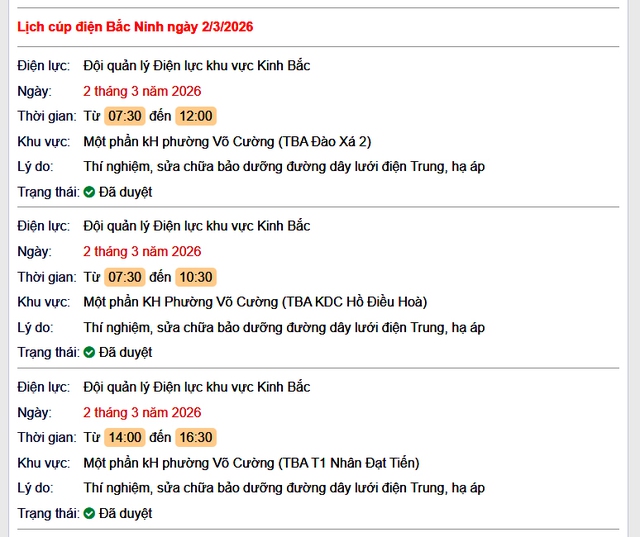
Task: Select the 12:00 end time badge
Action: (196, 116)
